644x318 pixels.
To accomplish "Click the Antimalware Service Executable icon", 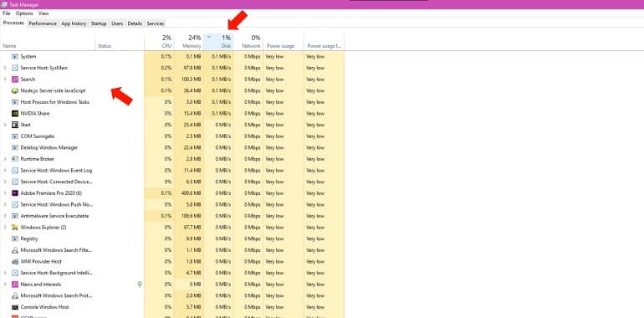I will click(x=15, y=216).
